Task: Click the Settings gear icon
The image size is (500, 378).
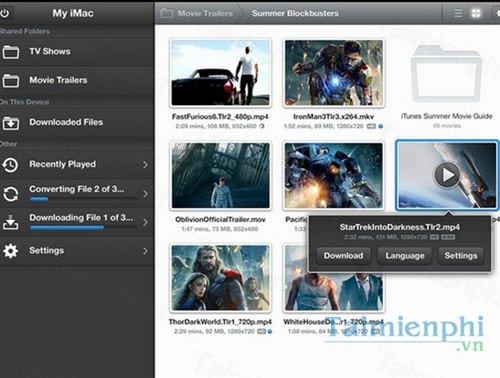Action: 10,251
